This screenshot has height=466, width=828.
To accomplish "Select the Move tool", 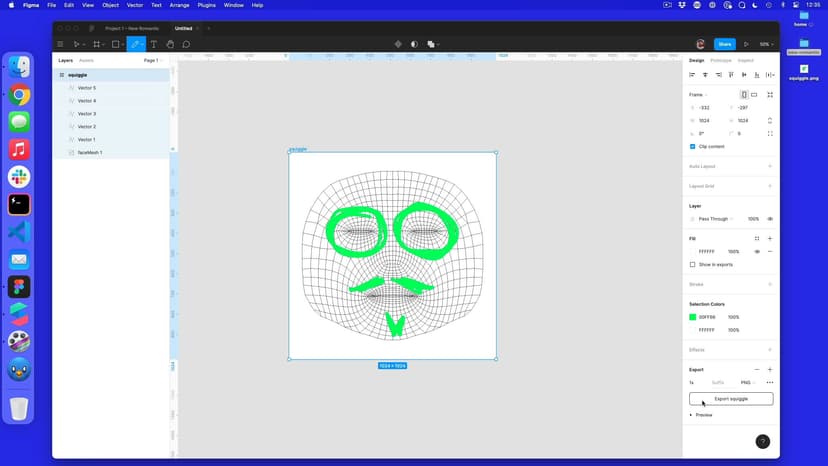I will [77, 44].
